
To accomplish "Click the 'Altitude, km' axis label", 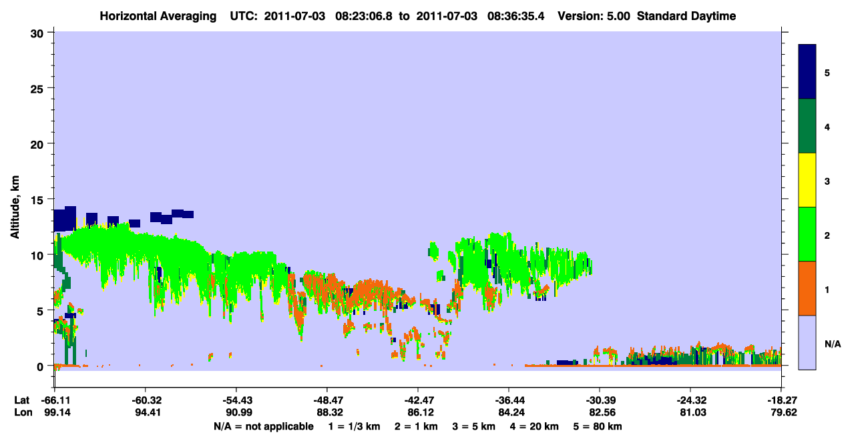I will tap(15, 208).
